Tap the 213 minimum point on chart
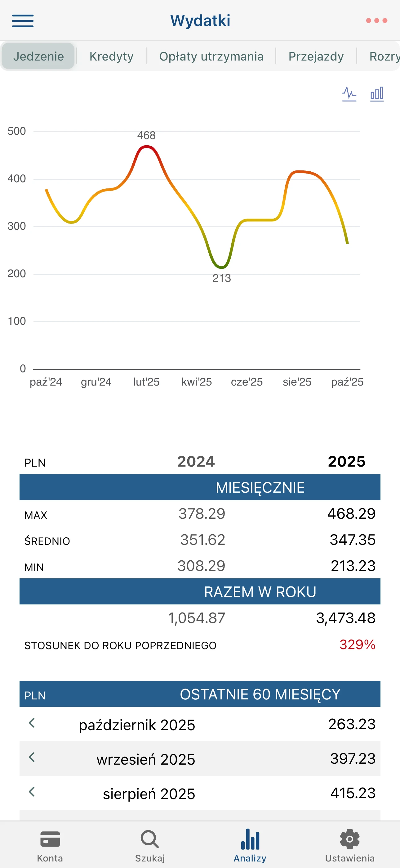This screenshot has width=400, height=868. pyautogui.click(x=221, y=268)
